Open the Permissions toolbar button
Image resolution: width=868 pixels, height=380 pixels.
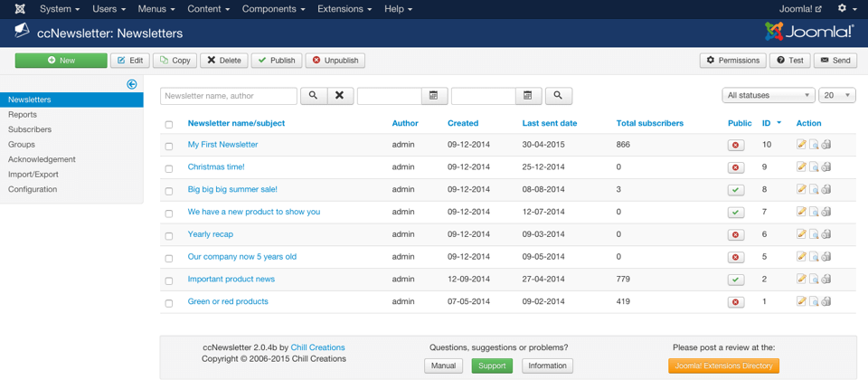pos(733,61)
